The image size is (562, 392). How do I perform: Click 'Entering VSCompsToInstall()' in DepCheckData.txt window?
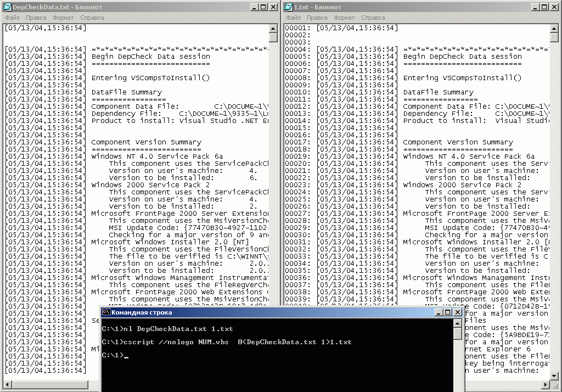150,78
